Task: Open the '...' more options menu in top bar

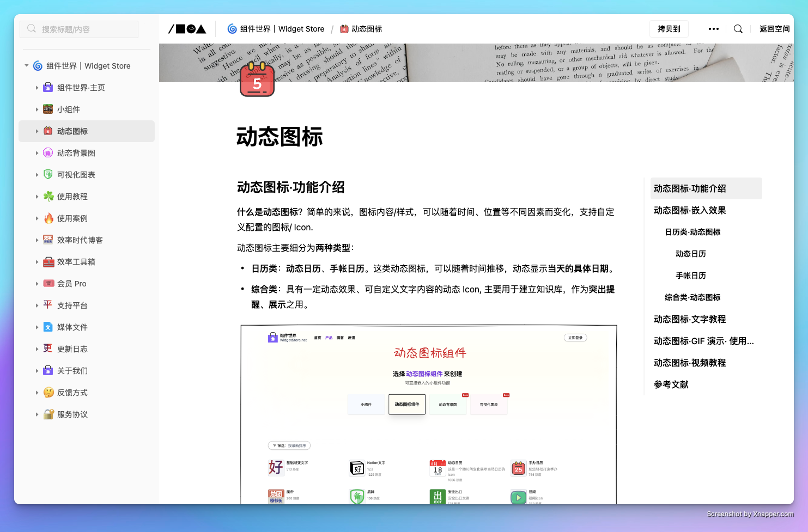Action: coord(714,28)
